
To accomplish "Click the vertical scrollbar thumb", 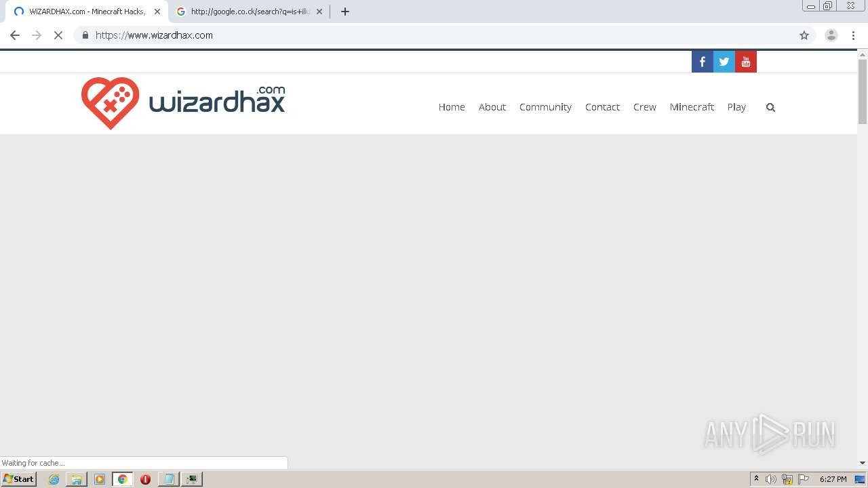I will [x=863, y=91].
